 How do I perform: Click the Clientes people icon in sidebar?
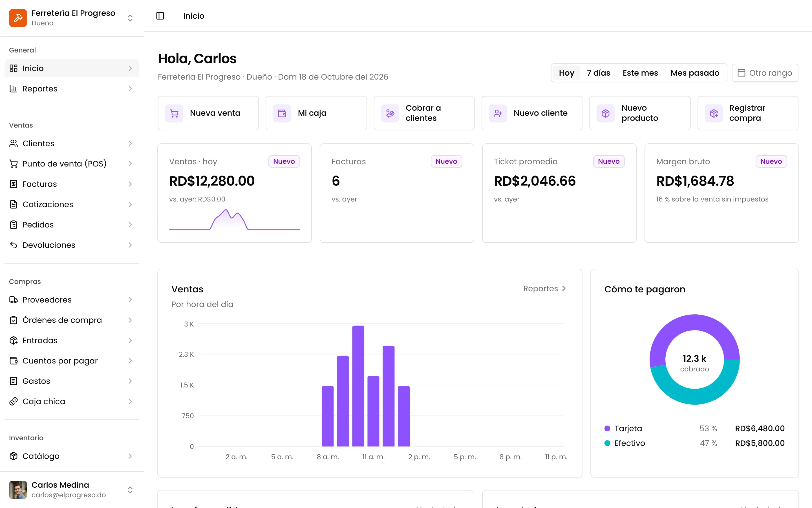coord(14,143)
